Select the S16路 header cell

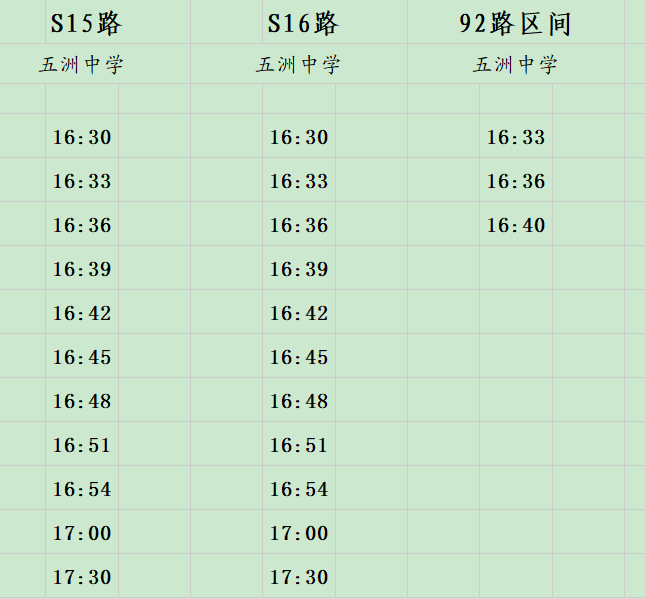(304, 23)
